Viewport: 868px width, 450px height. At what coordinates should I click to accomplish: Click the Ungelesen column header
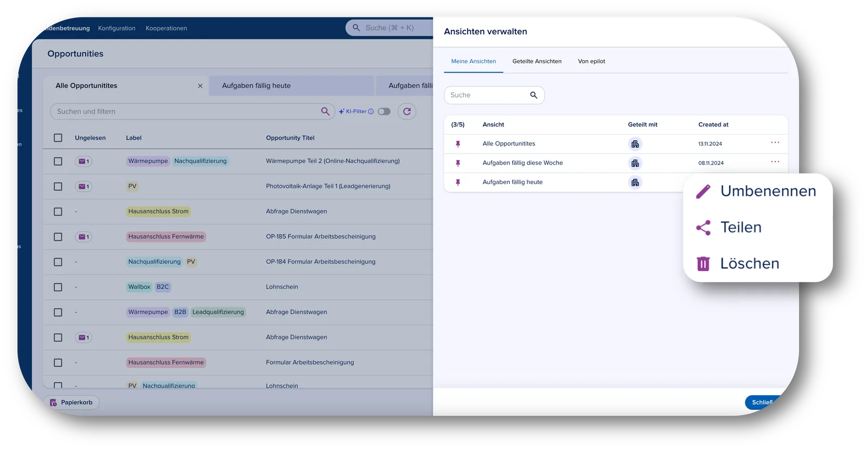90,138
